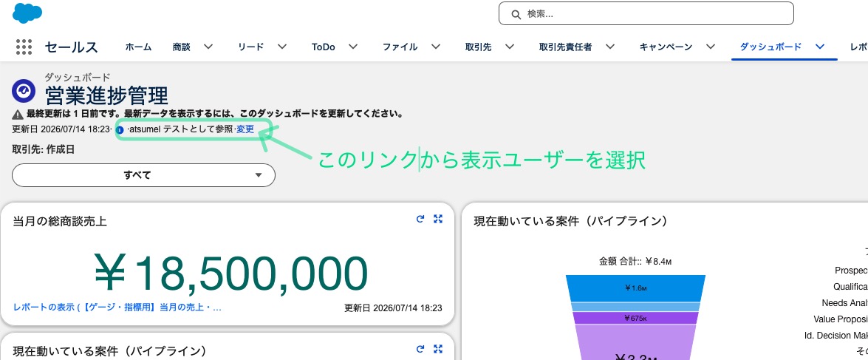The height and width of the screenshot is (360, 868).
Task: Open the ファイル tab
Action: point(400,47)
